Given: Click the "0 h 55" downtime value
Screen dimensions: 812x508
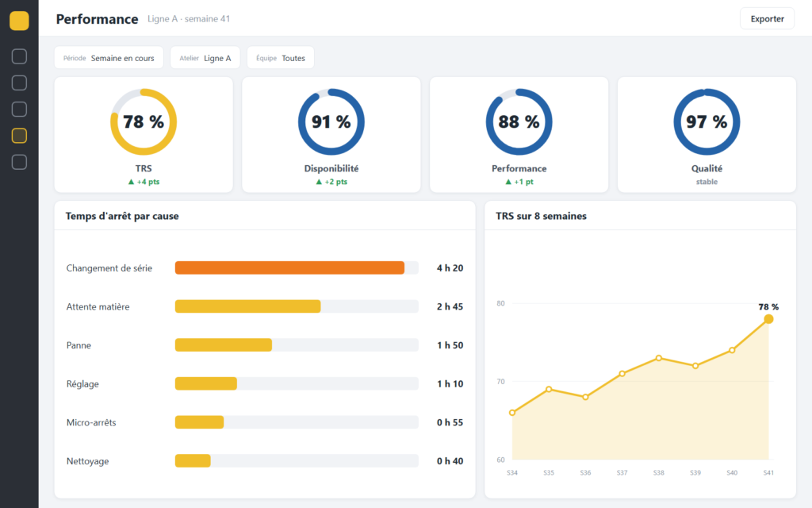Looking at the screenshot, I should tap(450, 422).
